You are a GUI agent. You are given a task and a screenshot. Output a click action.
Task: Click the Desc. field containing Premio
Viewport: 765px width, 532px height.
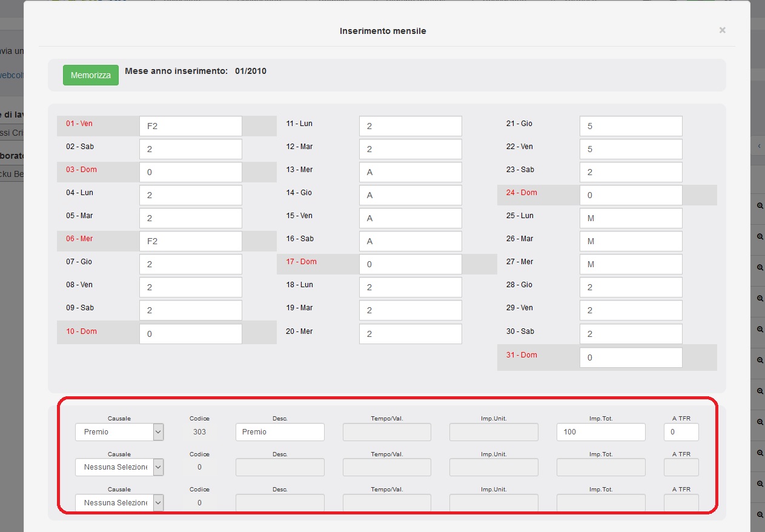tap(280, 432)
